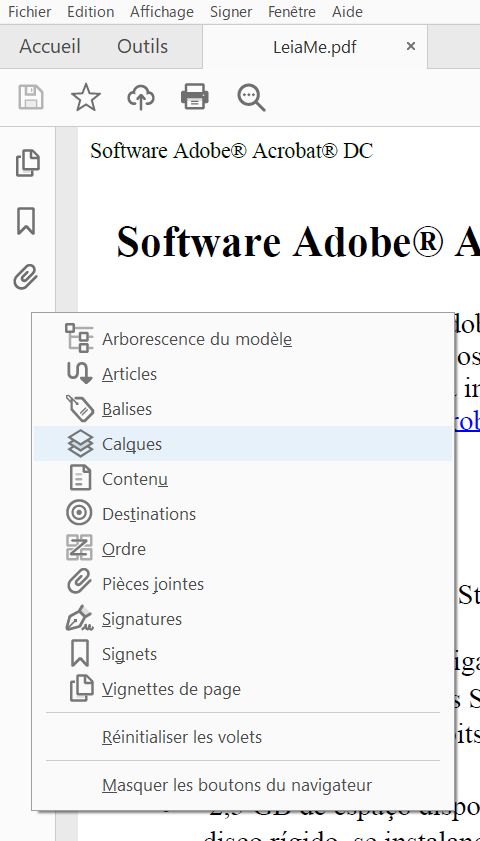Screen dimensions: 480x841
Task: Open the Edition menu
Action: pyautogui.click(x=91, y=11)
